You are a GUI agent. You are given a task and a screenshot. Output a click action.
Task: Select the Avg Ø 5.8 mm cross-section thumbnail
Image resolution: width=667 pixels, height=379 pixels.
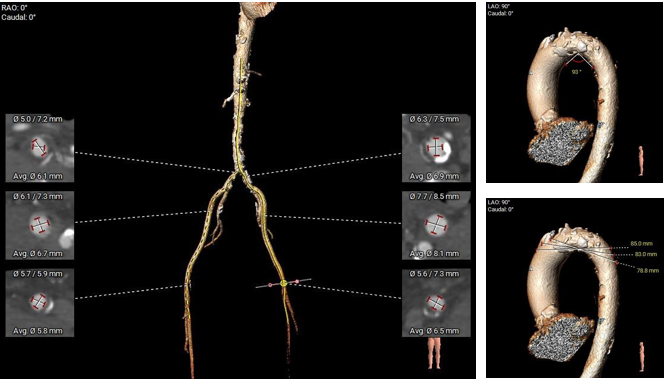tap(40, 302)
